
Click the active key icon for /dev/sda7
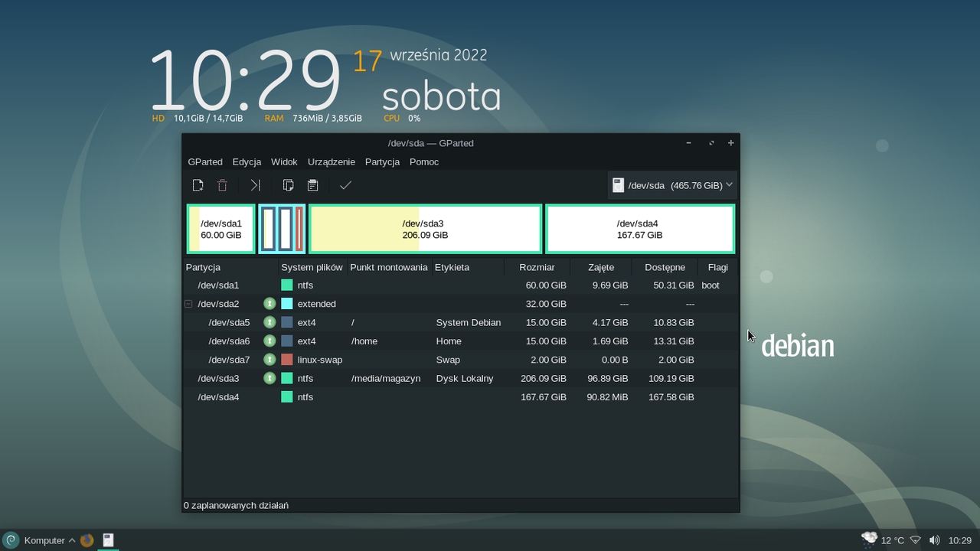(x=269, y=360)
